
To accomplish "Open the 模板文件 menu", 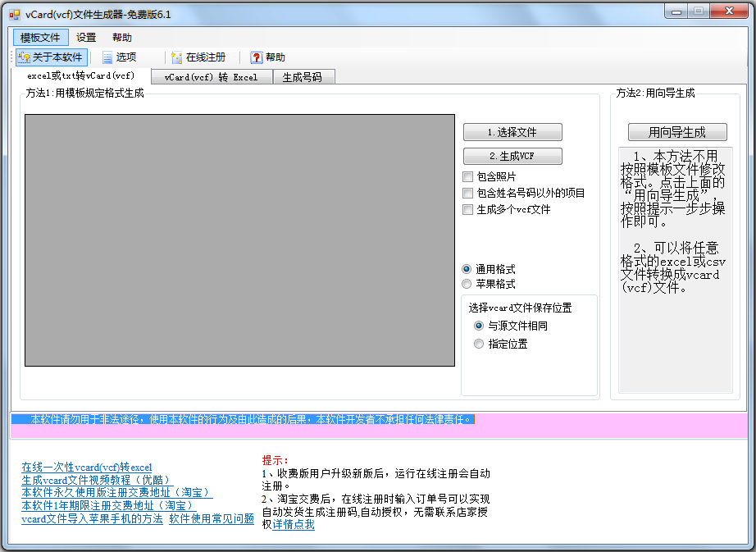I will (x=40, y=38).
